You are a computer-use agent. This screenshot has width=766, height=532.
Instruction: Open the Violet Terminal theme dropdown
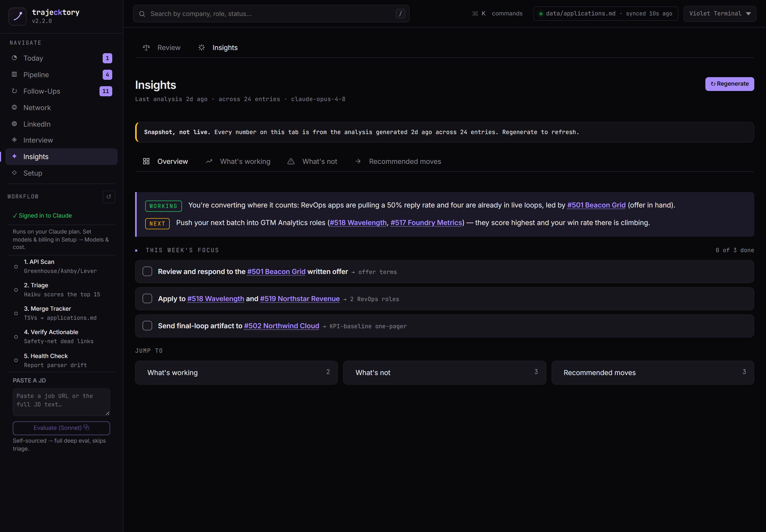pos(720,14)
